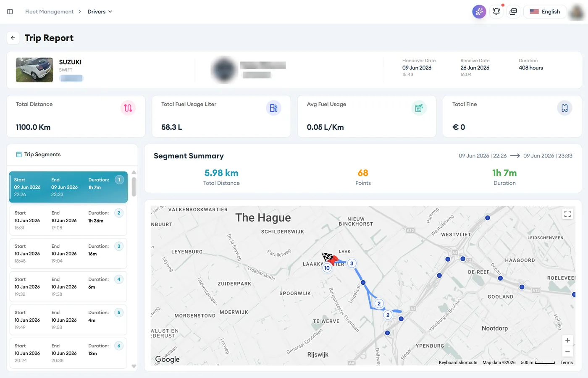
Task: Open the English language selector
Action: click(x=545, y=12)
